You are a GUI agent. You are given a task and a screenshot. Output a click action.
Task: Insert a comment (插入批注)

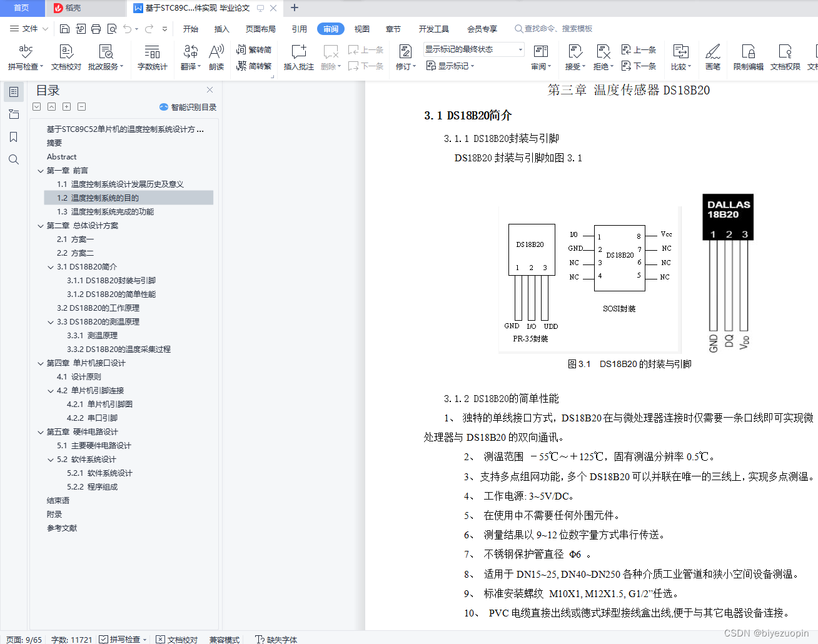299,57
